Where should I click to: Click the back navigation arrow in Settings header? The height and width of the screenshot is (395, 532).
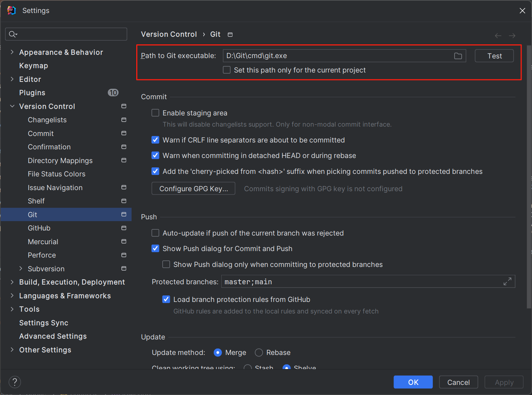(x=498, y=36)
